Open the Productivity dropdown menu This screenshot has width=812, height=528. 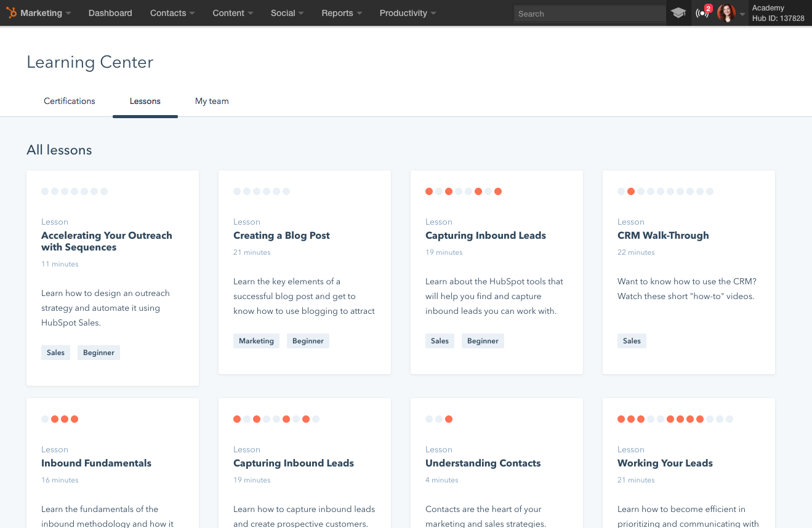tap(408, 13)
